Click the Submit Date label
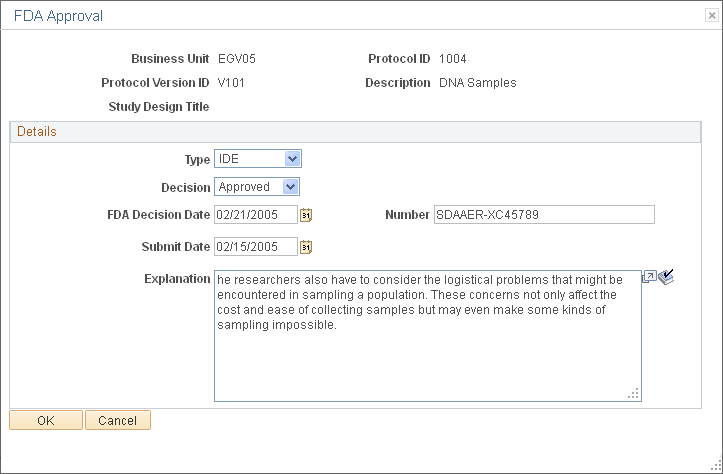 176,247
